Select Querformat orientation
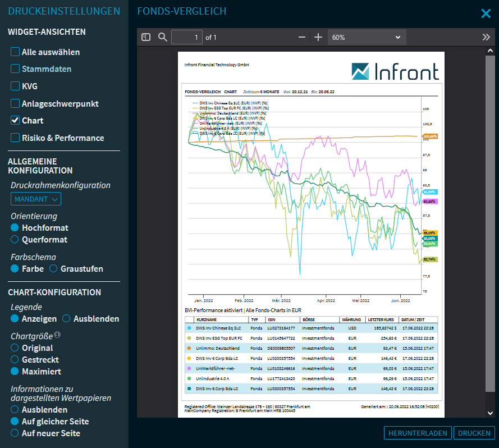 click(x=15, y=240)
